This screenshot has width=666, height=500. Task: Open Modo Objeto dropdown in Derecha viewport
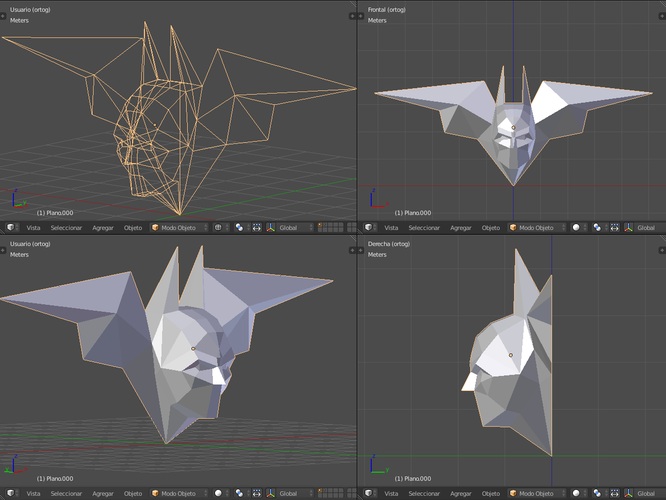pyautogui.click(x=537, y=493)
